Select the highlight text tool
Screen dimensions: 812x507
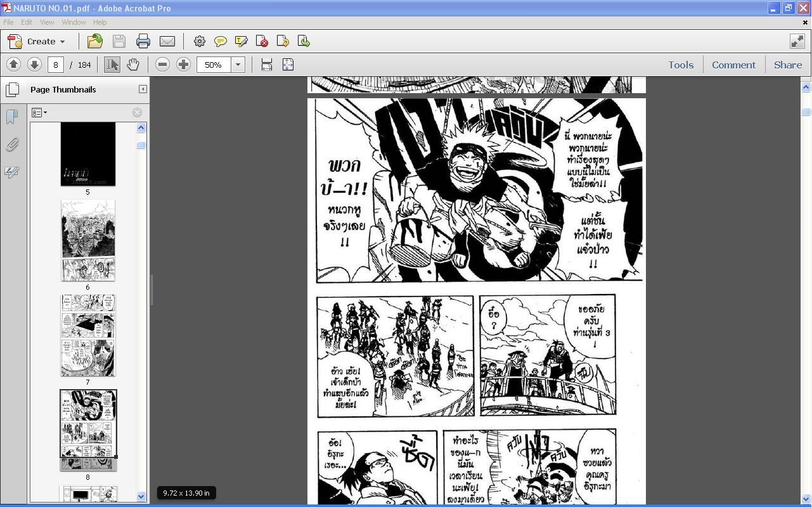[x=242, y=41]
